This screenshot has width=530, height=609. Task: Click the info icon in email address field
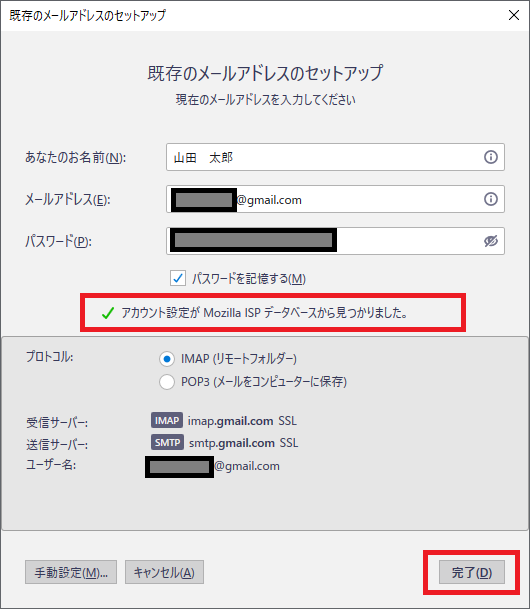click(x=490, y=199)
